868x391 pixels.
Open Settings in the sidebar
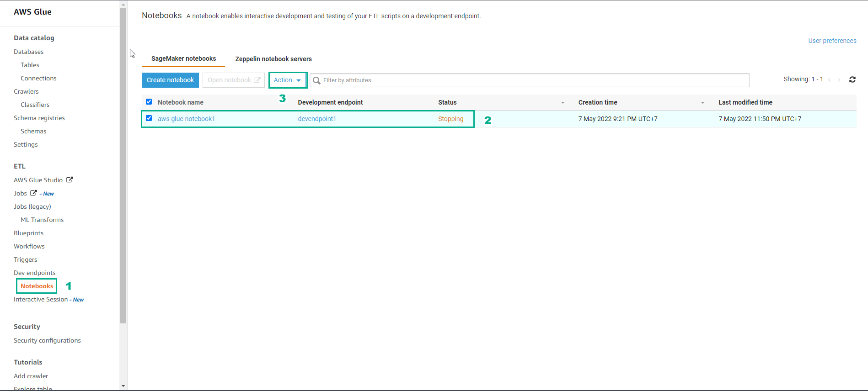coord(26,144)
